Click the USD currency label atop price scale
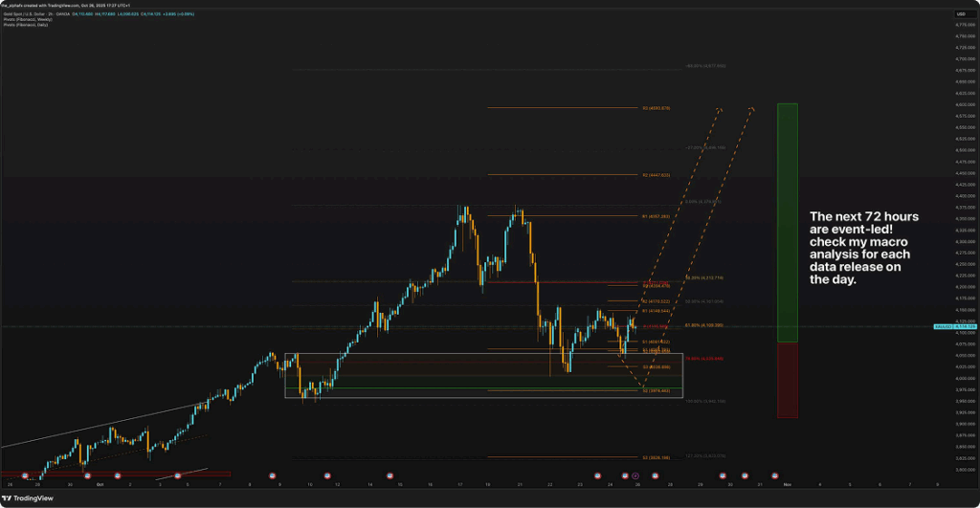 pyautogui.click(x=959, y=13)
